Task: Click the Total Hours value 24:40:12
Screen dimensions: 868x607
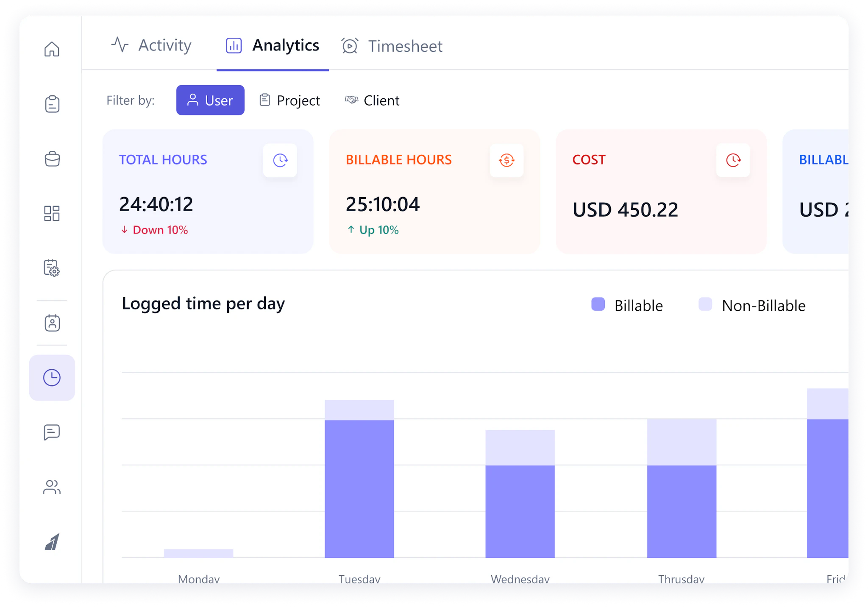Action: click(156, 204)
